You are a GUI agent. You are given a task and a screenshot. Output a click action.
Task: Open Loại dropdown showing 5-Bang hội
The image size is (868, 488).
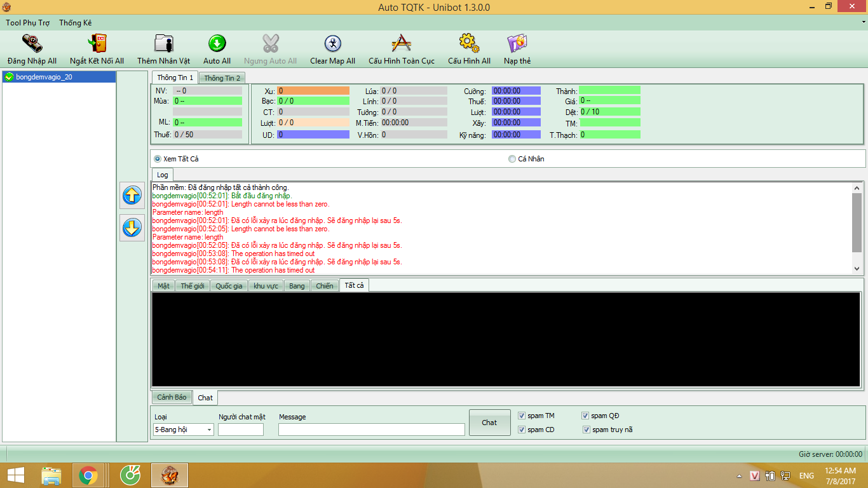click(x=184, y=430)
